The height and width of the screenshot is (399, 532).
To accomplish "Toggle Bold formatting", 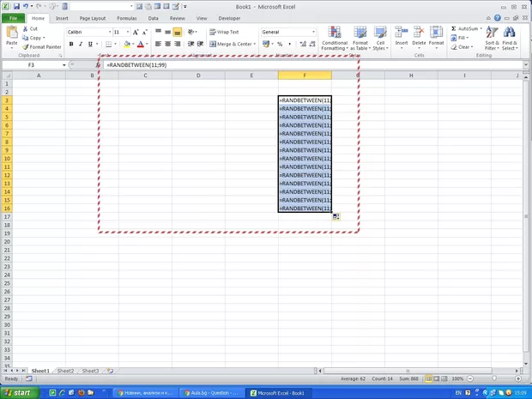I will 71,44.
